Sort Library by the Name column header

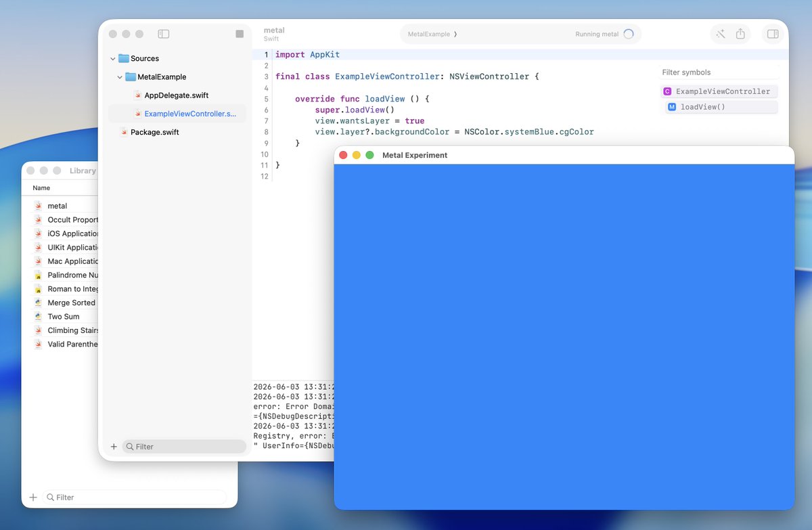[41, 188]
